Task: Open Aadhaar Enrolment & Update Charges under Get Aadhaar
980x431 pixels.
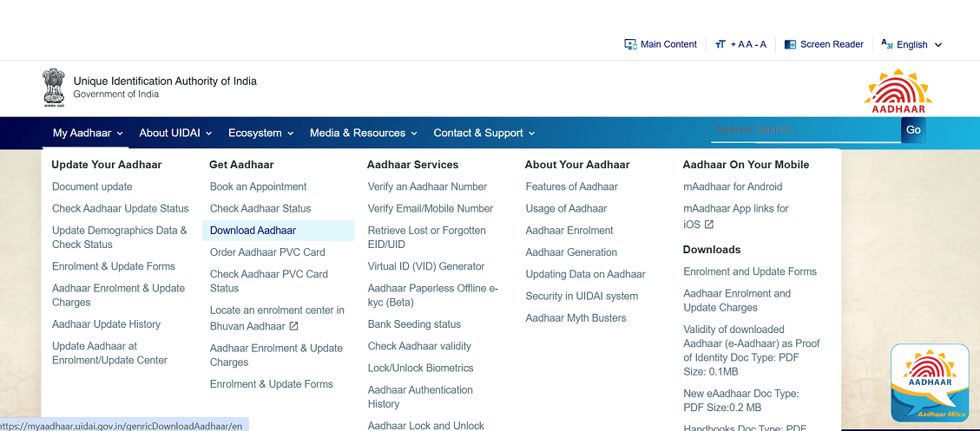Action: tap(276, 356)
